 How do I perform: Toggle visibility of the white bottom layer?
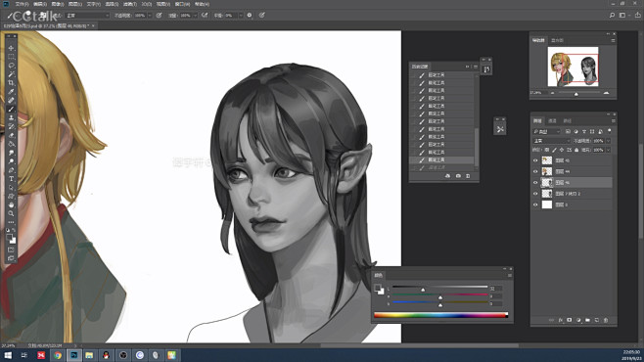(x=535, y=204)
